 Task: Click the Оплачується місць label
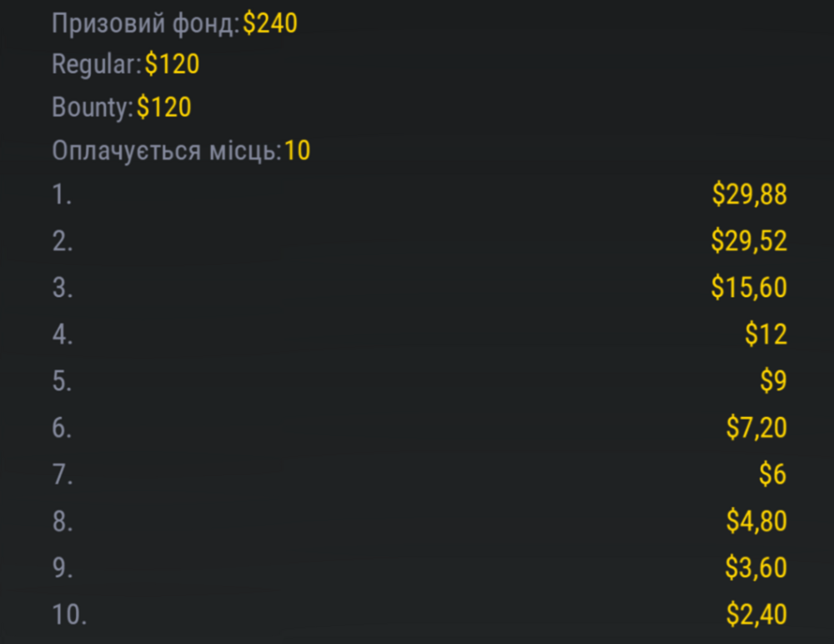point(167,151)
